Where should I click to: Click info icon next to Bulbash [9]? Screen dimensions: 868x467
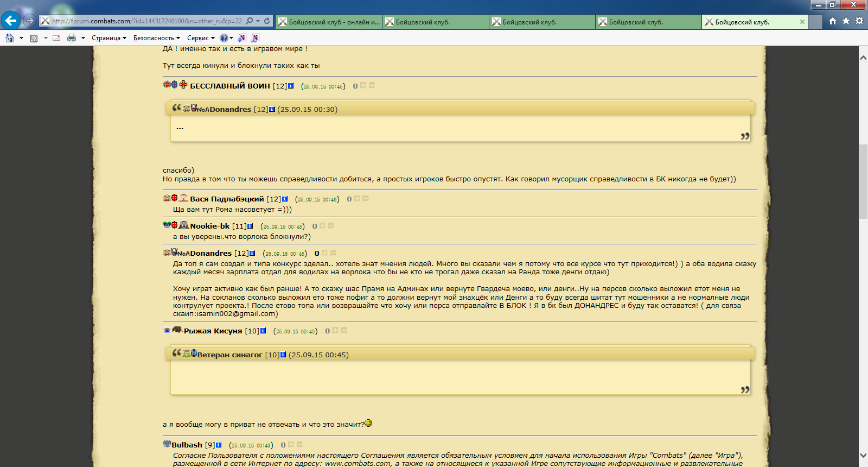click(x=219, y=445)
